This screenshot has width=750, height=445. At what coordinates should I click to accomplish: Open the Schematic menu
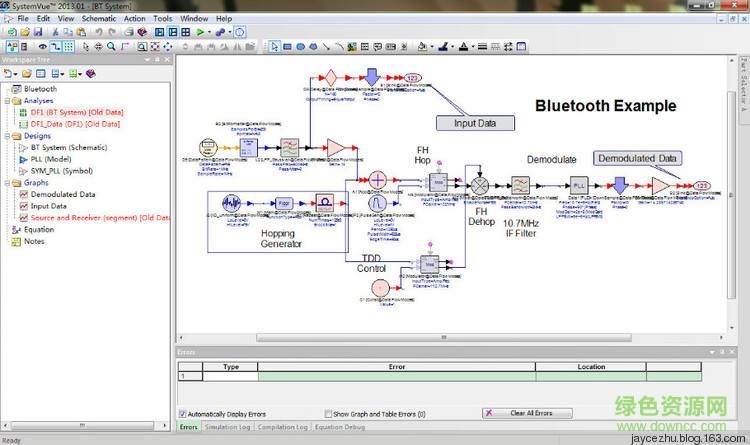pos(98,18)
